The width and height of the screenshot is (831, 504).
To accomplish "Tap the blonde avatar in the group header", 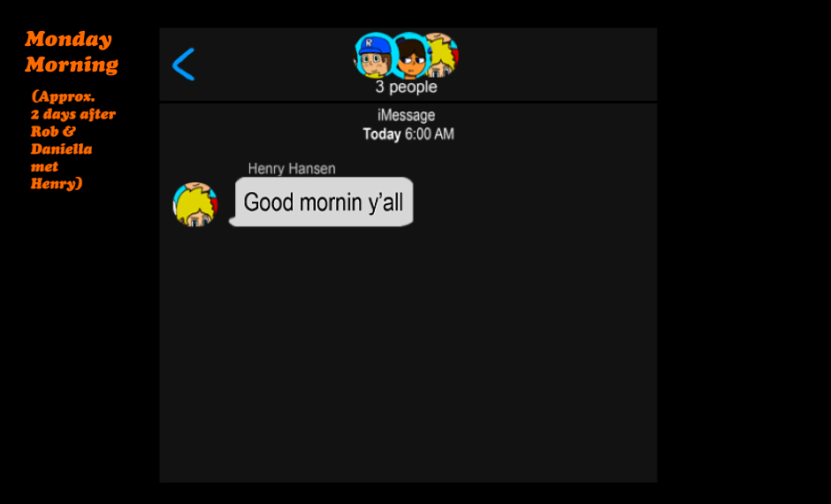I will 444,55.
